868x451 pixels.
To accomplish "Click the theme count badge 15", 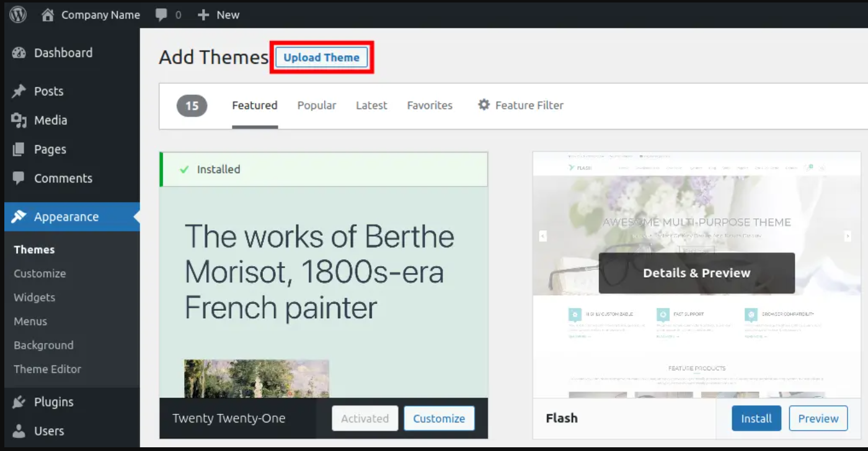I will [x=192, y=106].
